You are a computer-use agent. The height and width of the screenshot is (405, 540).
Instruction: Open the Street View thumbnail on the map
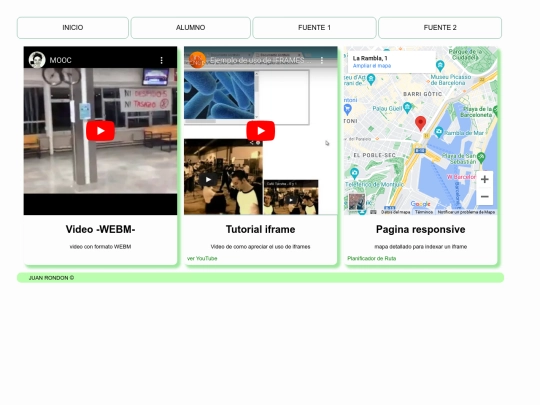pos(357,201)
